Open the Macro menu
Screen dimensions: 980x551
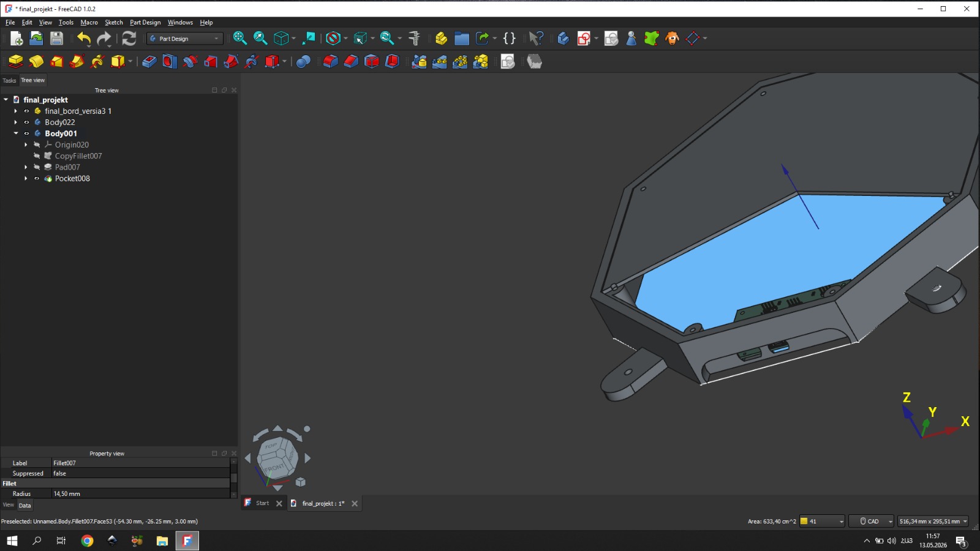click(x=89, y=23)
